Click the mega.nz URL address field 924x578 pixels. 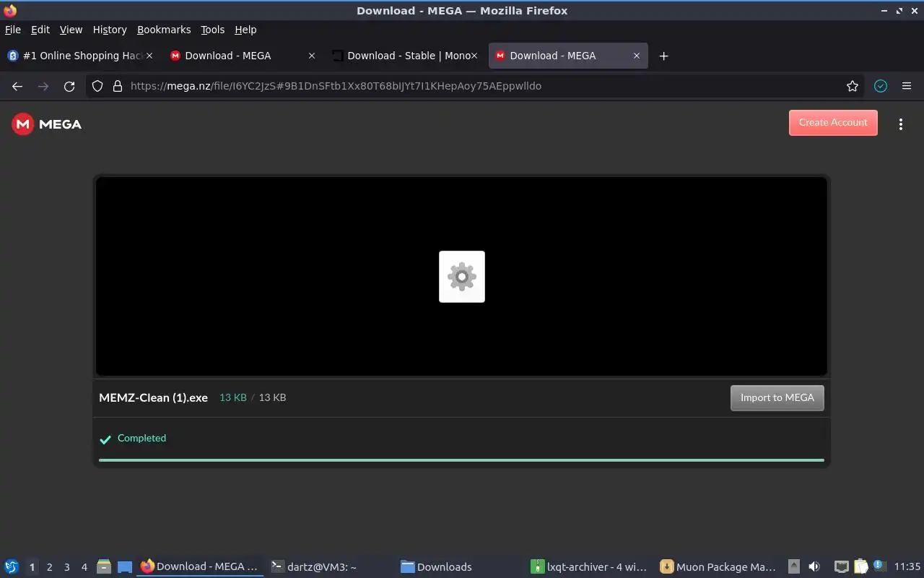(476, 86)
